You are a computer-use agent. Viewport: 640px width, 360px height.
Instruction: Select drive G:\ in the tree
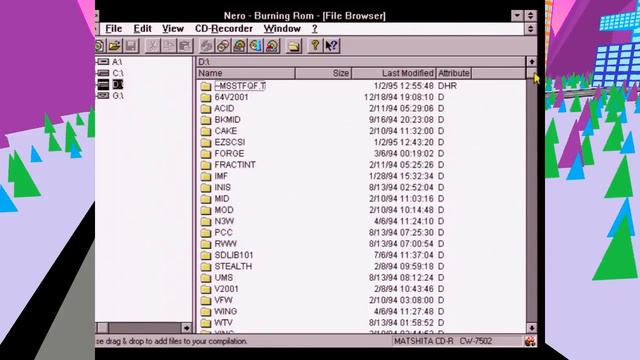click(110, 96)
